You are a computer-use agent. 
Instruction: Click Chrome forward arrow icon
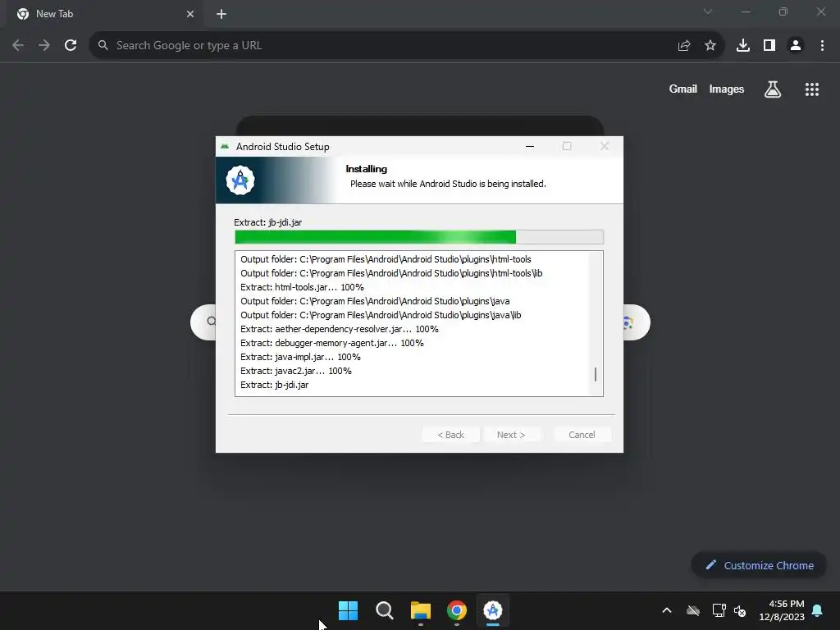[x=44, y=46]
